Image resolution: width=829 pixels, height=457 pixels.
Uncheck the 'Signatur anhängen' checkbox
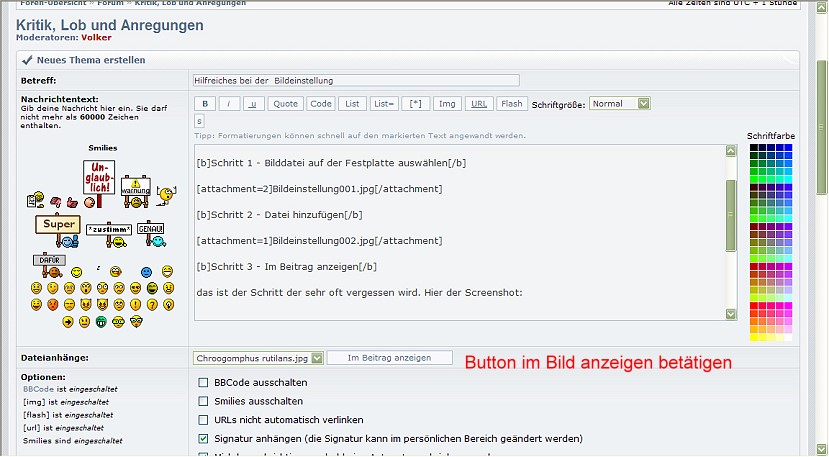click(x=203, y=438)
